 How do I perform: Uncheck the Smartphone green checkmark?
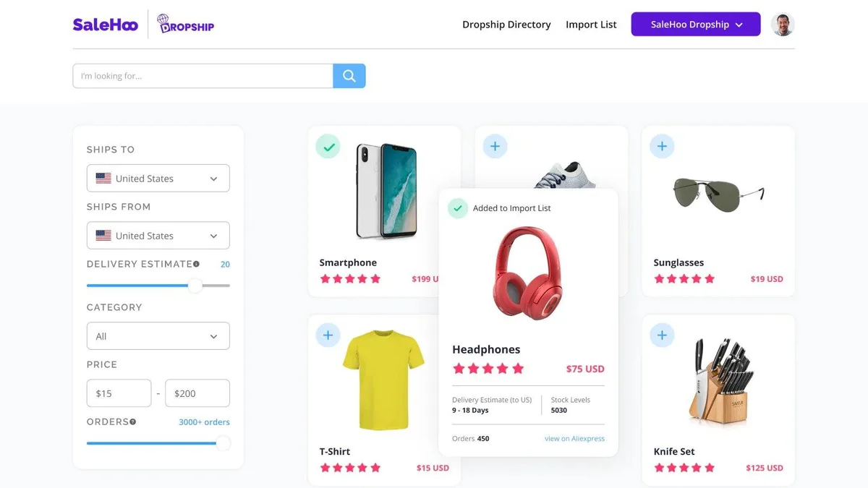(x=328, y=146)
